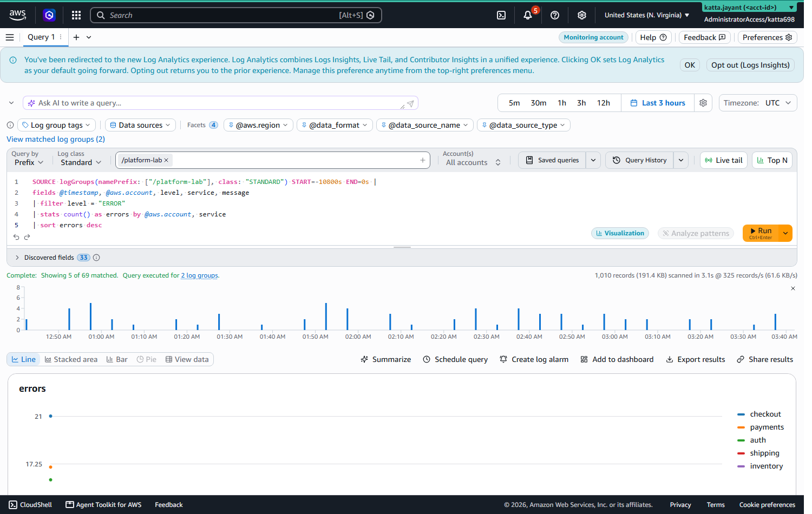
Task: Click the Amazon Q icon in header
Action: pos(49,15)
